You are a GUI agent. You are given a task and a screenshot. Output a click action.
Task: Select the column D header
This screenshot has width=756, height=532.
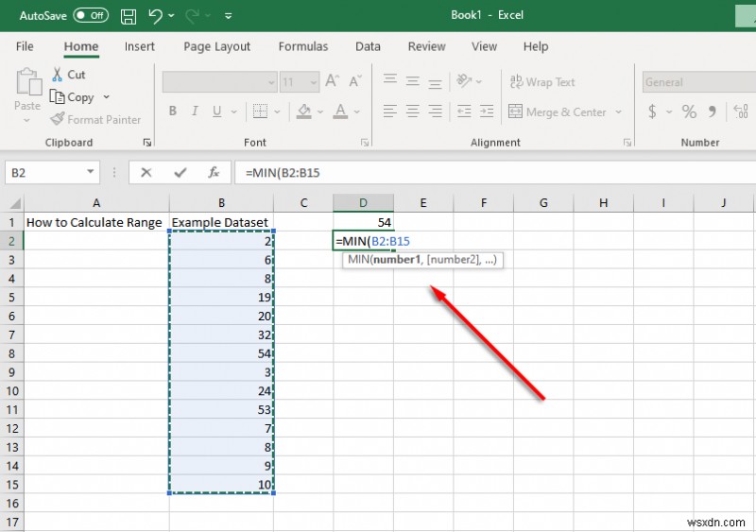pos(363,203)
